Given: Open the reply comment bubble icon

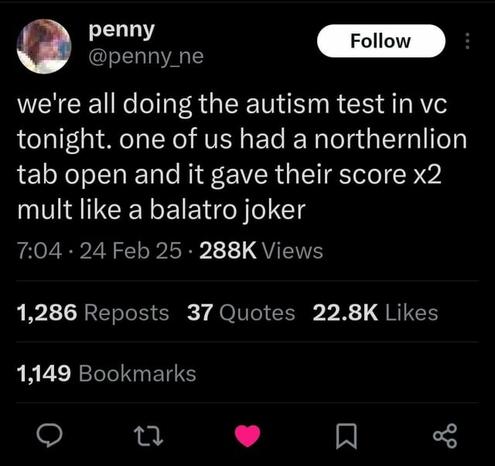Looking at the screenshot, I should [49, 436].
